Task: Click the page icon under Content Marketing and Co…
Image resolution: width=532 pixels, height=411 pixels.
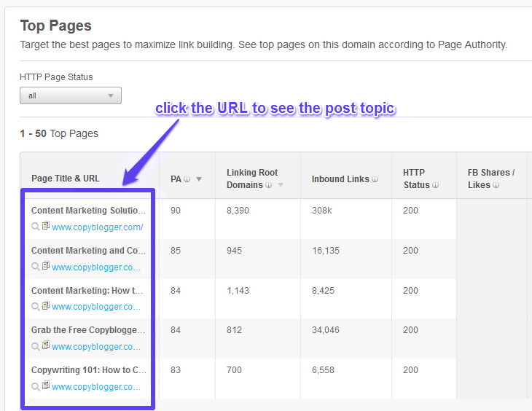Action: point(46,266)
